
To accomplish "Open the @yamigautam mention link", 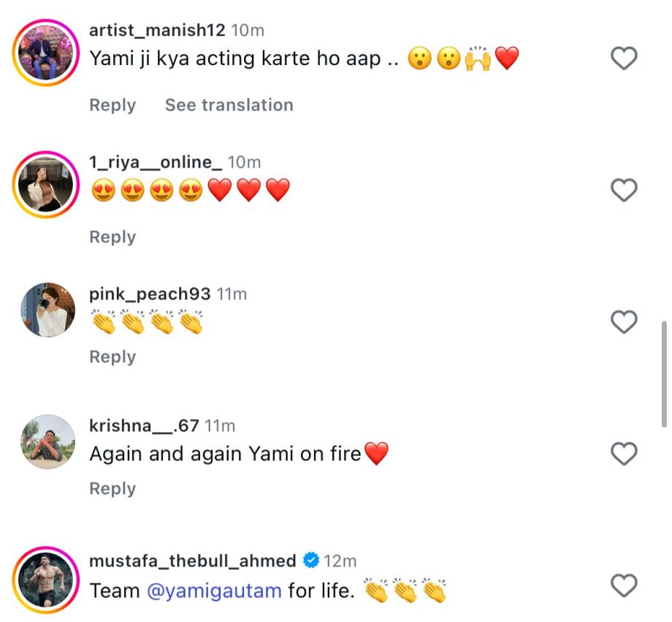I will click(x=214, y=591).
